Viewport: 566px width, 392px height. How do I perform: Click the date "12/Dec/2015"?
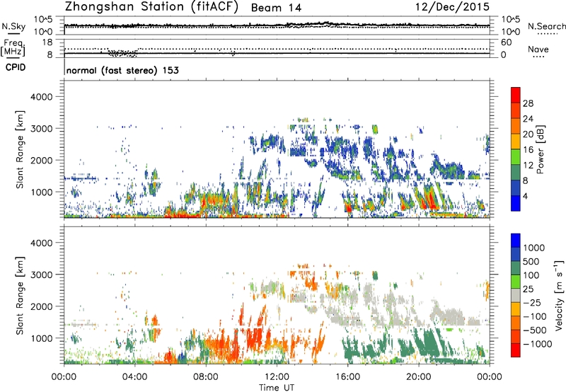tap(452, 6)
